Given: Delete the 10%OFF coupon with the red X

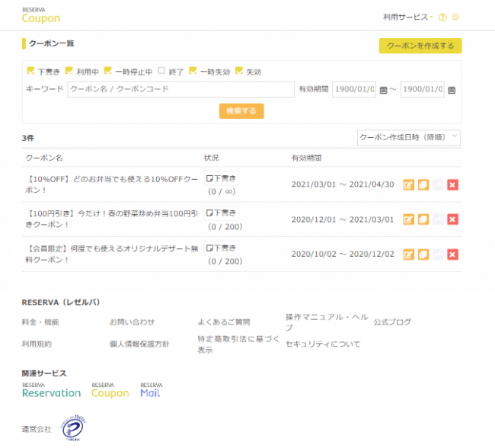Looking at the screenshot, I should pos(452,184).
